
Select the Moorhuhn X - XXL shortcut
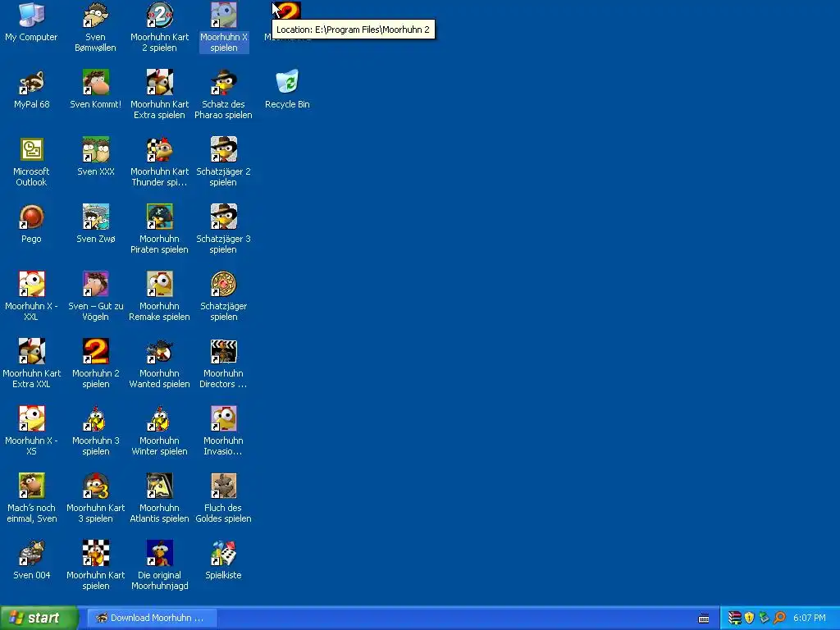click(31, 285)
